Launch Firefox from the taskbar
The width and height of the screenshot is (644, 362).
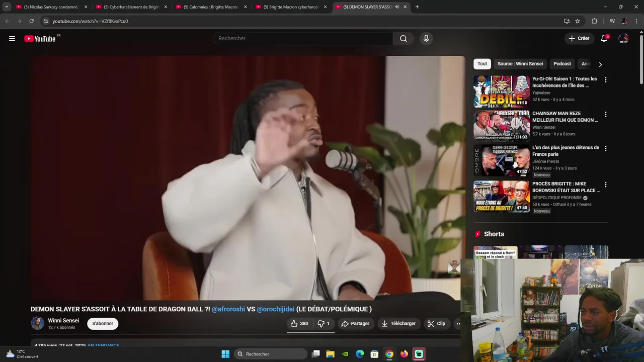(404, 354)
